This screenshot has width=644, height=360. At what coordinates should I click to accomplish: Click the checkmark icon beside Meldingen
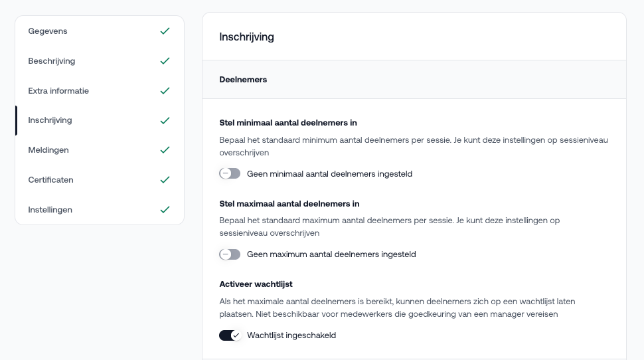[165, 150]
